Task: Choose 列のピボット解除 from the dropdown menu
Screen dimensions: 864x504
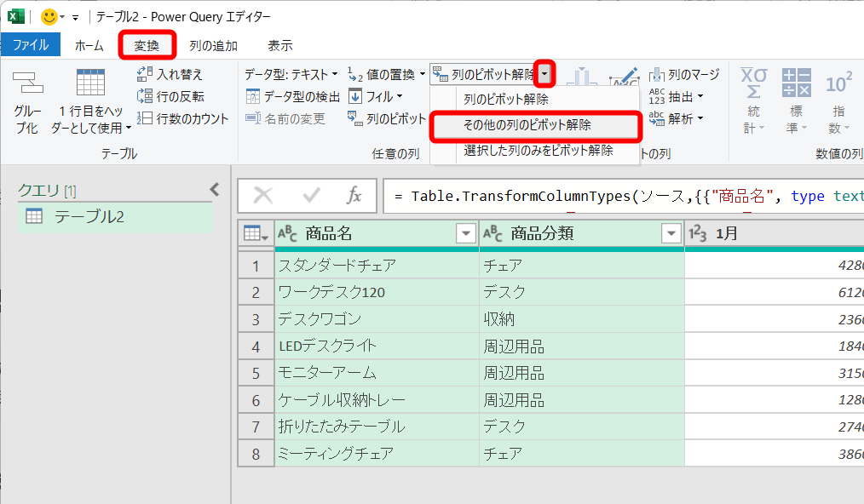Action: coord(506,99)
